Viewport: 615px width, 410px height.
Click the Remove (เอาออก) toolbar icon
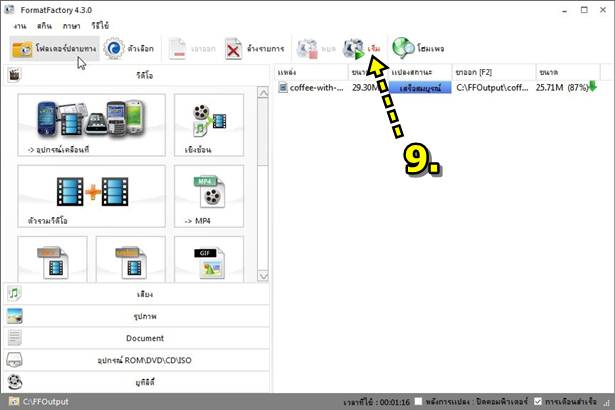[177, 49]
